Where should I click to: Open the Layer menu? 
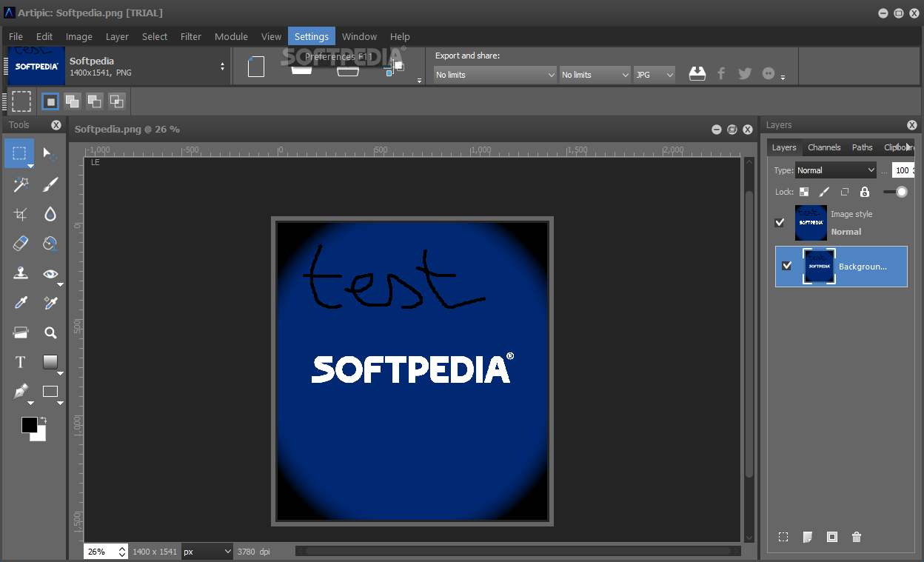click(117, 36)
